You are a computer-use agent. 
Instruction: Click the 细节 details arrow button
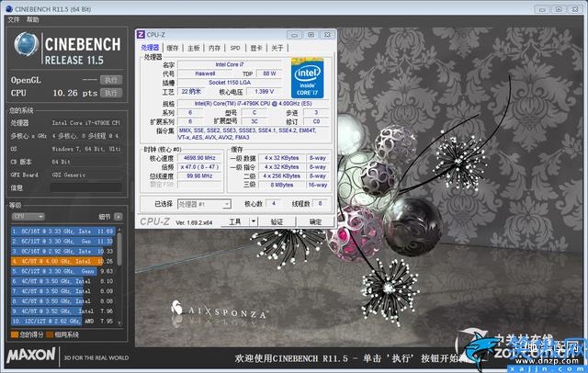119,217
